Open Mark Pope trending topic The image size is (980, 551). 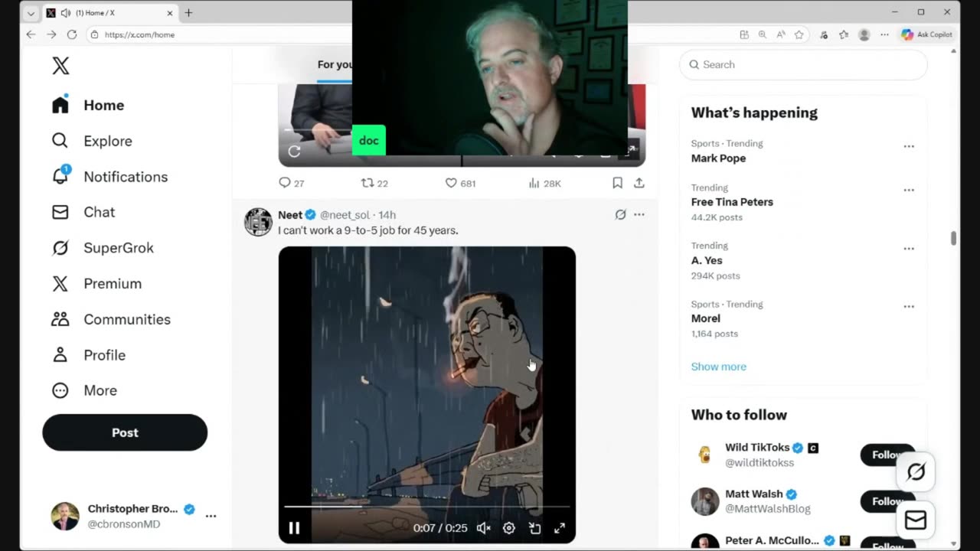tap(718, 158)
